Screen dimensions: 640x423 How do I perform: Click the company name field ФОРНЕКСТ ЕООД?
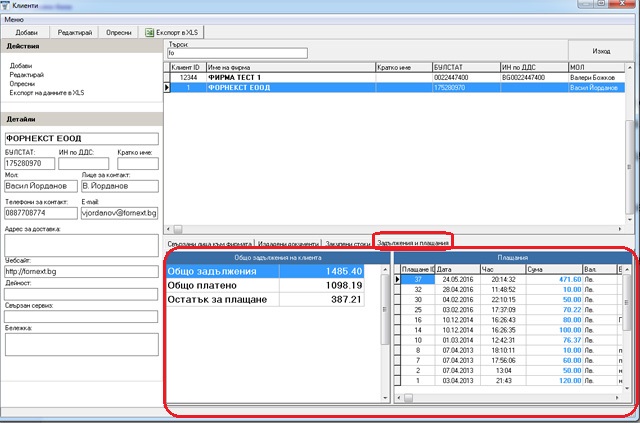[x=82, y=139]
